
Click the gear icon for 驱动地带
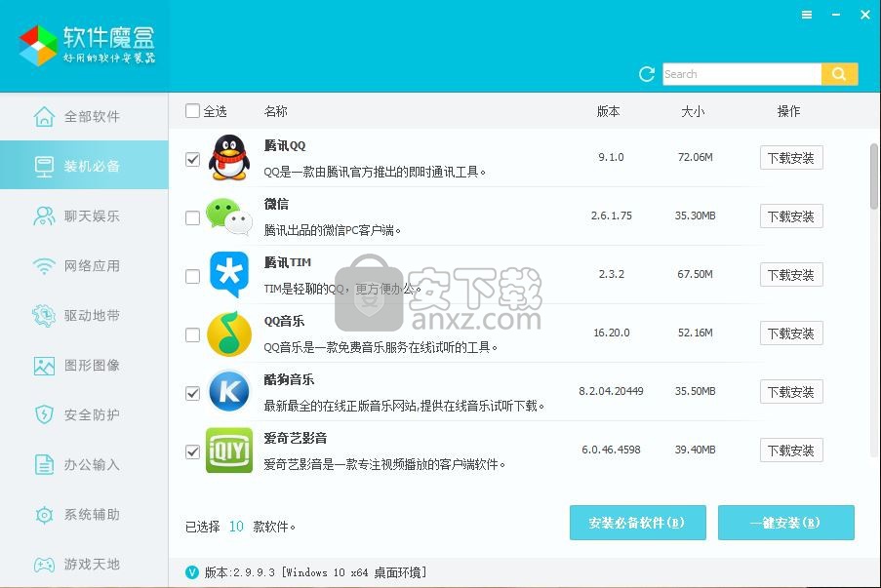[x=44, y=316]
